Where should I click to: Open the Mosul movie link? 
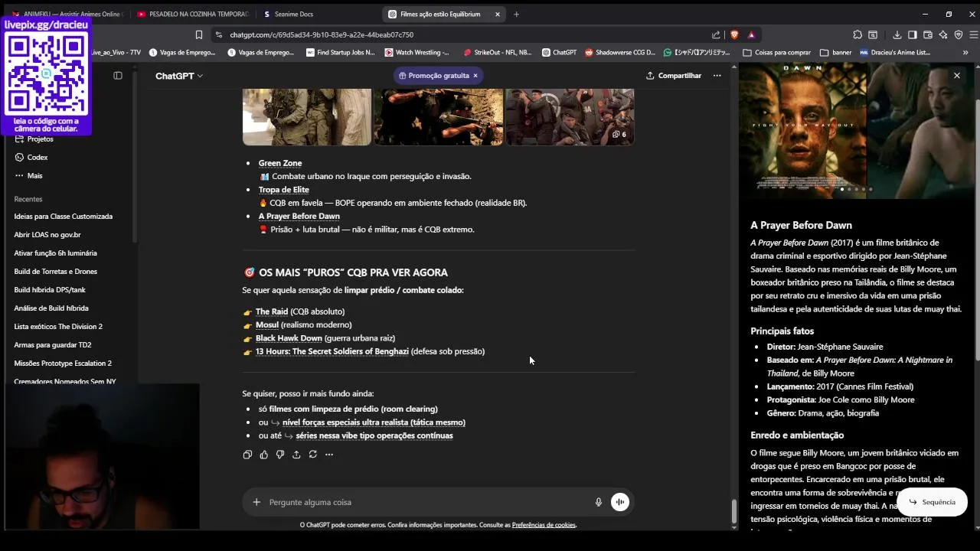[x=267, y=324]
